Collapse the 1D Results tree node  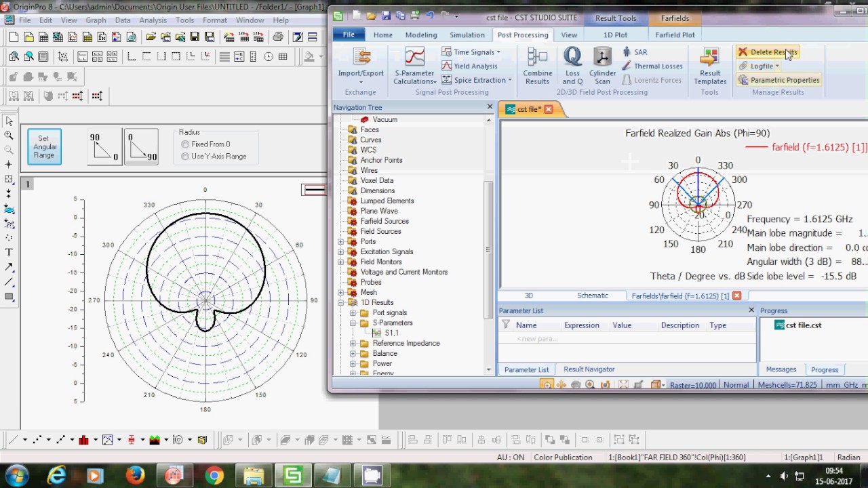340,302
